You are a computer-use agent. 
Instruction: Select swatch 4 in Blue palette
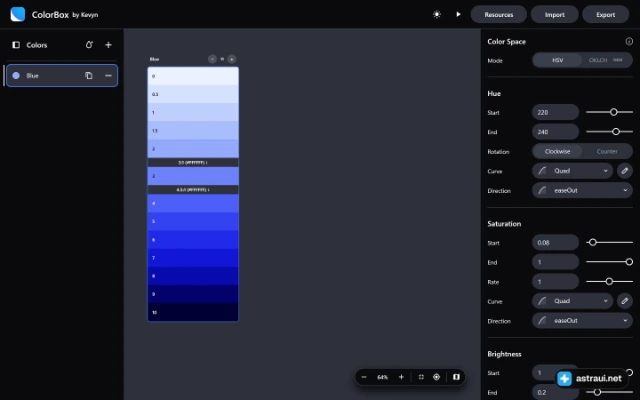(x=193, y=203)
